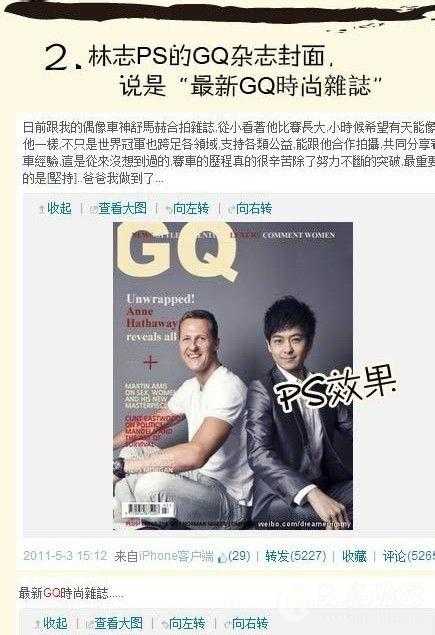
Task: Open comments via 评论(5265)
Action: point(409,556)
